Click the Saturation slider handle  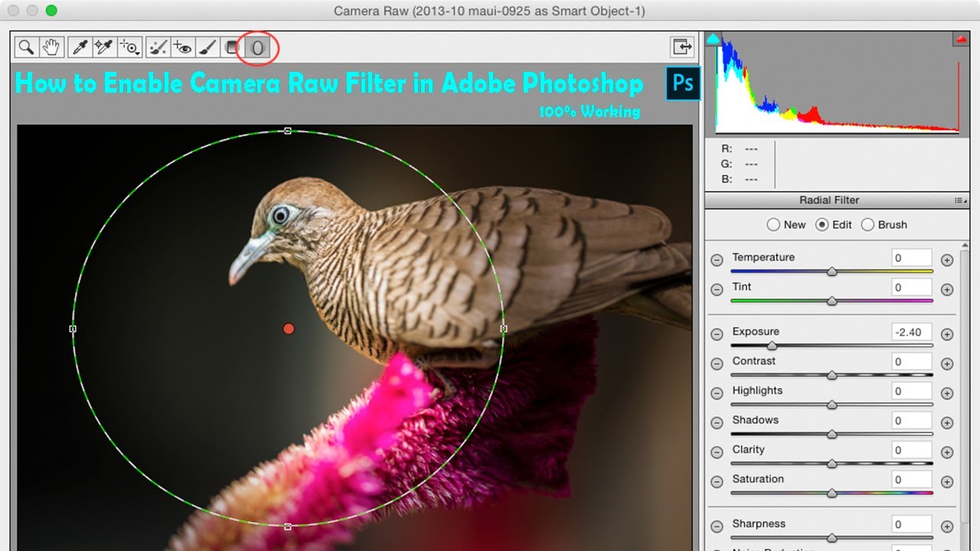tap(832, 494)
